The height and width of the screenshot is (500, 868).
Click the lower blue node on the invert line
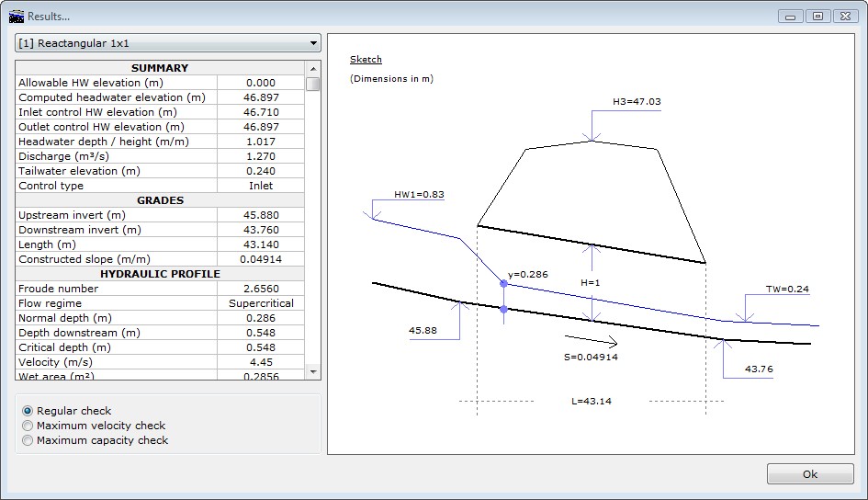503,309
